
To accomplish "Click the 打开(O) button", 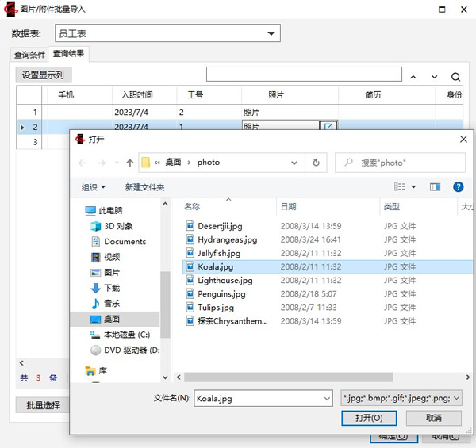I will [x=369, y=418].
